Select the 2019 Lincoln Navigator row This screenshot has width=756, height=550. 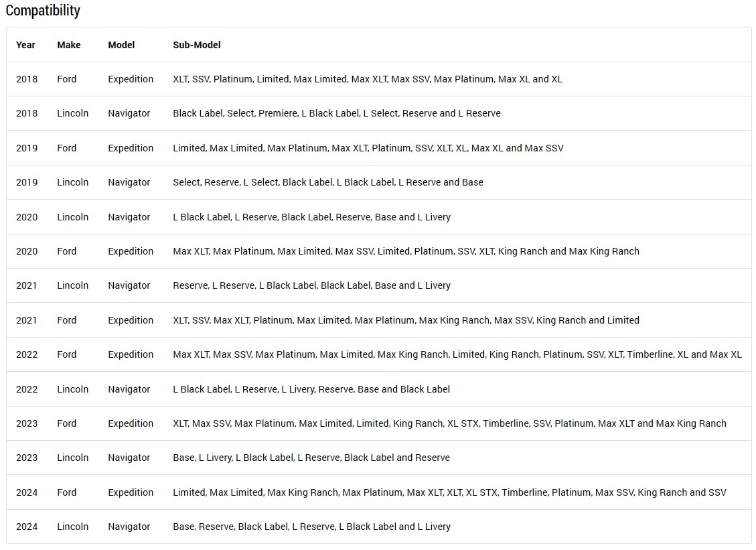378,182
